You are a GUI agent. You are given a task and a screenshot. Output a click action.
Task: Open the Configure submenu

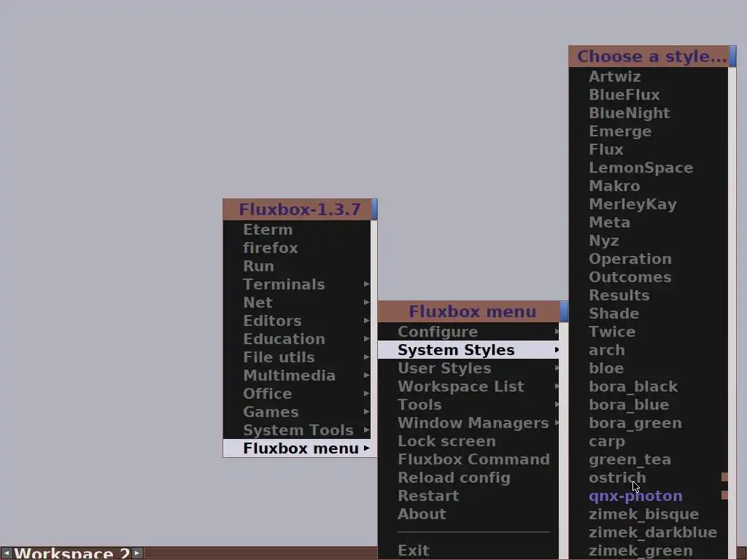[468, 332]
